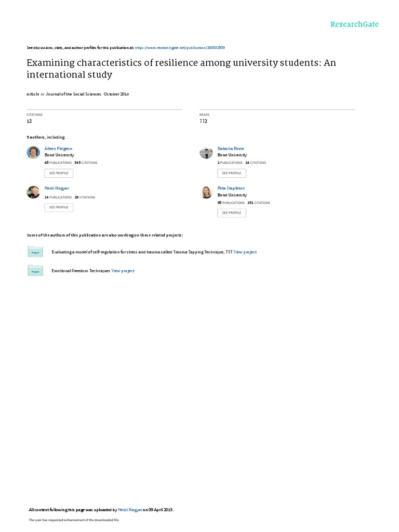This screenshot has width=399, height=532.
Task: Open View project link for Trauma Tapping Technique
Action: (x=245, y=252)
